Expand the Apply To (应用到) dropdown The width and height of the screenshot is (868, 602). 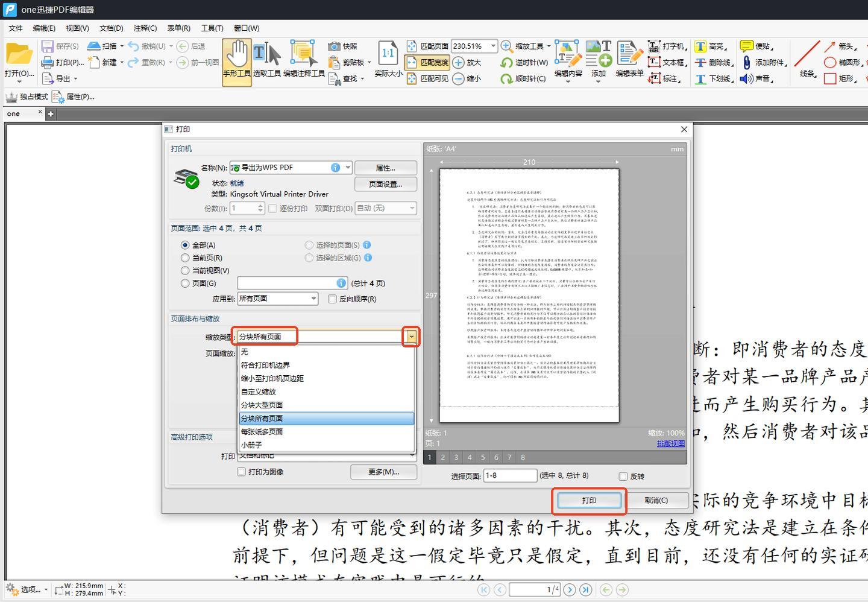(313, 299)
